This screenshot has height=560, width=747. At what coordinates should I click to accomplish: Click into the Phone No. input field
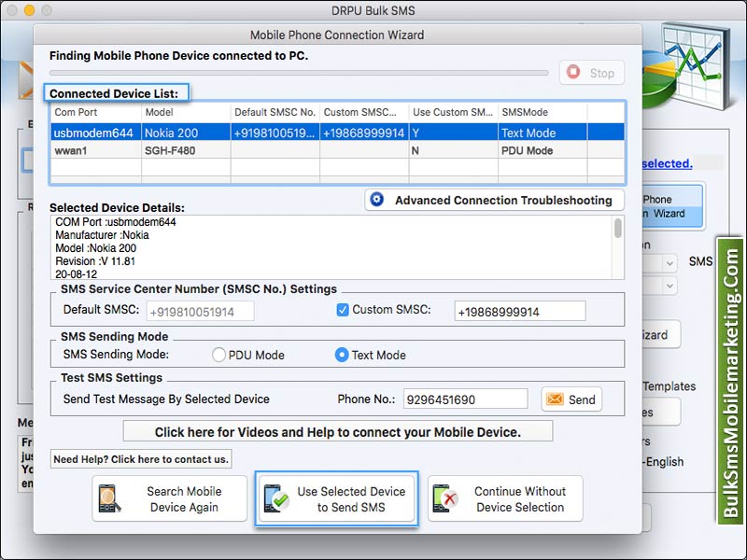pyautogui.click(x=465, y=399)
